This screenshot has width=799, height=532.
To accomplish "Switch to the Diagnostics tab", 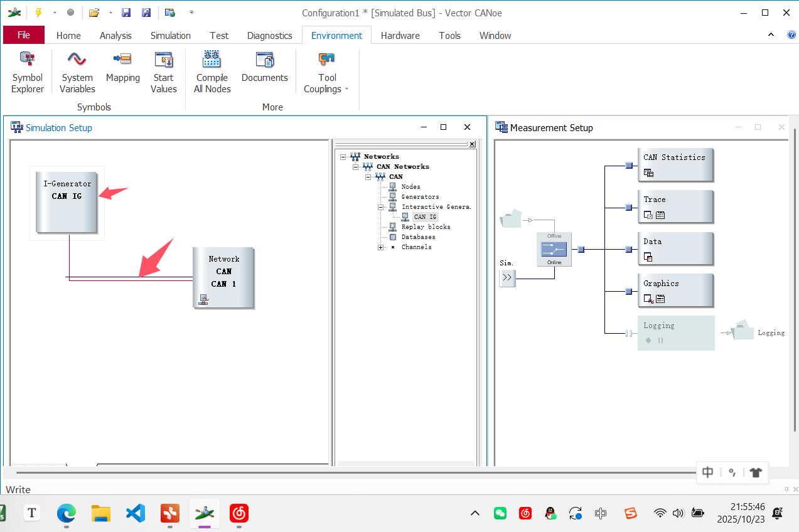I will (x=270, y=36).
